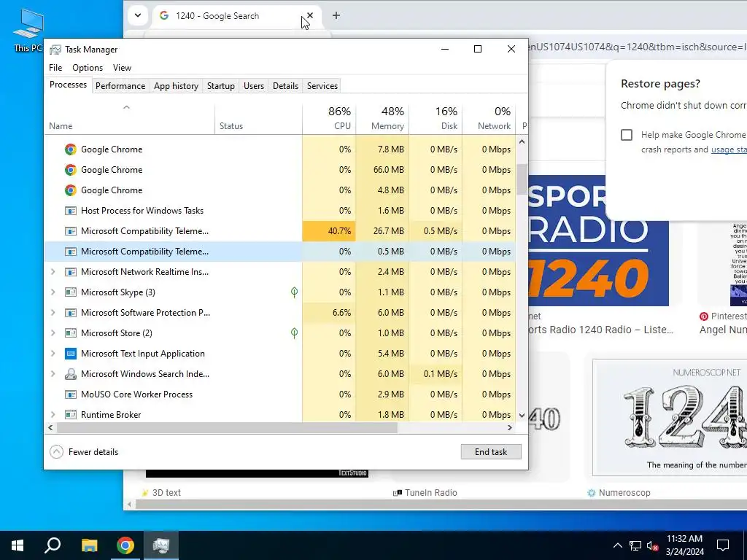Open Chrome's tab search dropdown arrow
Screen dimensions: 747x560
[138, 15]
